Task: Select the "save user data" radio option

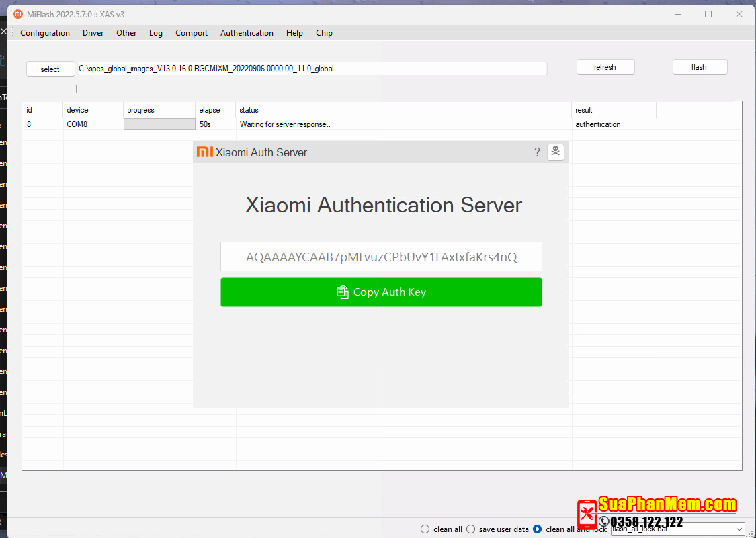Action: [x=470, y=529]
